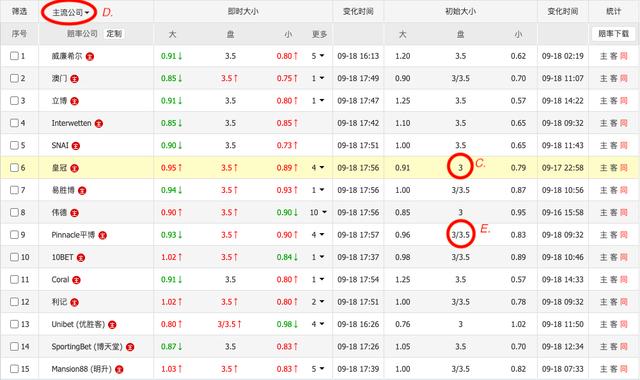Tick the checkbox for row 2 澳门

(x=14, y=78)
